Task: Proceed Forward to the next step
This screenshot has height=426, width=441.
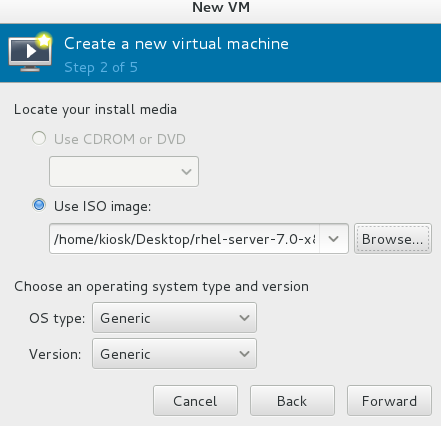Action: [389, 401]
